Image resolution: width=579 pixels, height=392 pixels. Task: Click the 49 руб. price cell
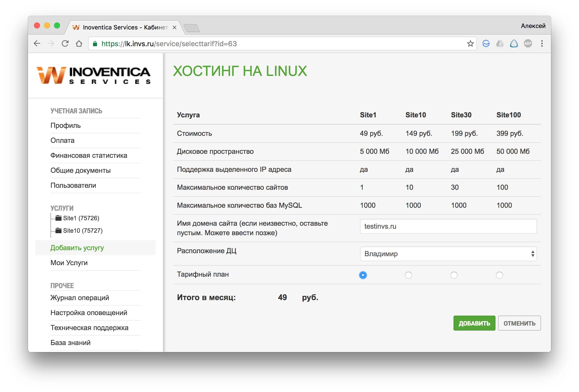[371, 133]
